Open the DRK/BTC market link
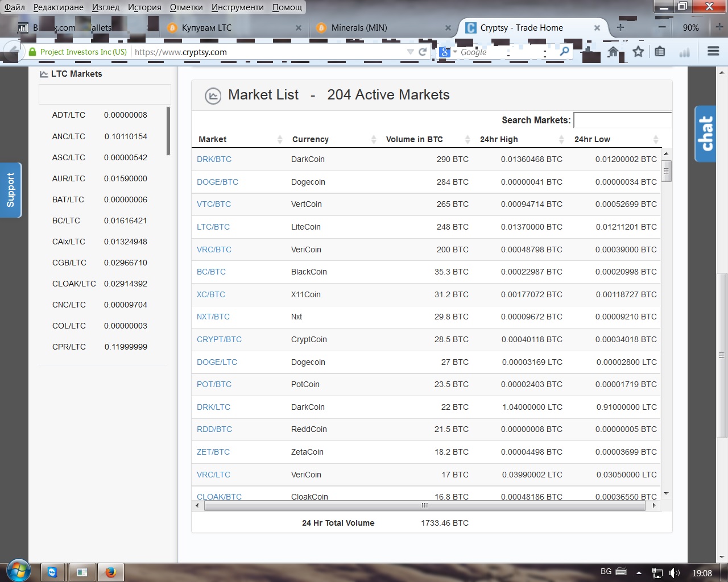 pos(214,159)
